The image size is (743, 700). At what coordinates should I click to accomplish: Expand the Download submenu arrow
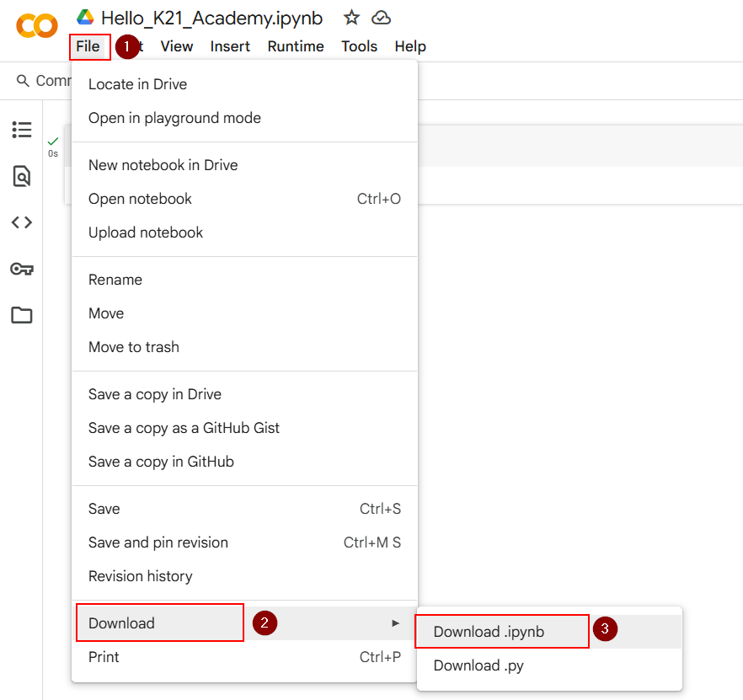(395, 623)
